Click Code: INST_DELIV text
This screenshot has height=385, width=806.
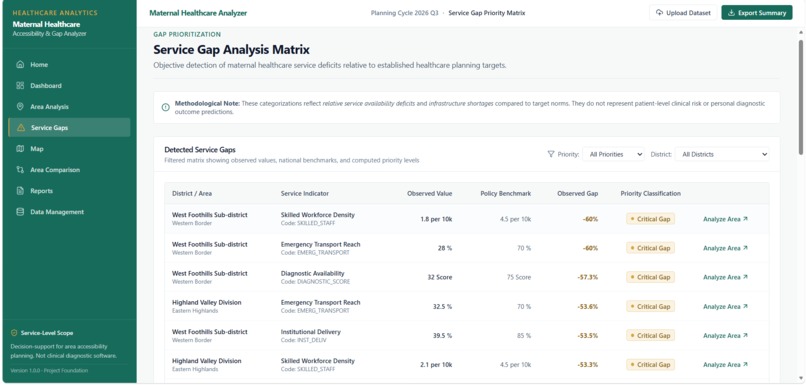(x=303, y=340)
